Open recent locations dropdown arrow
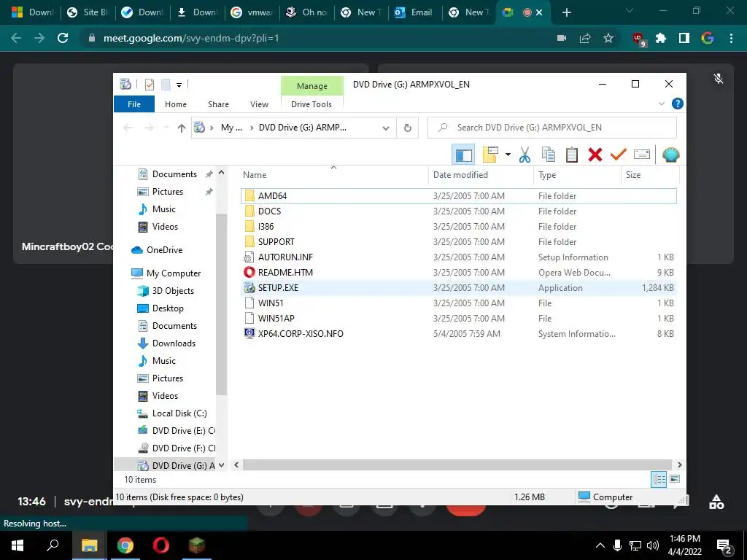The width and height of the screenshot is (747, 560). 166,128
